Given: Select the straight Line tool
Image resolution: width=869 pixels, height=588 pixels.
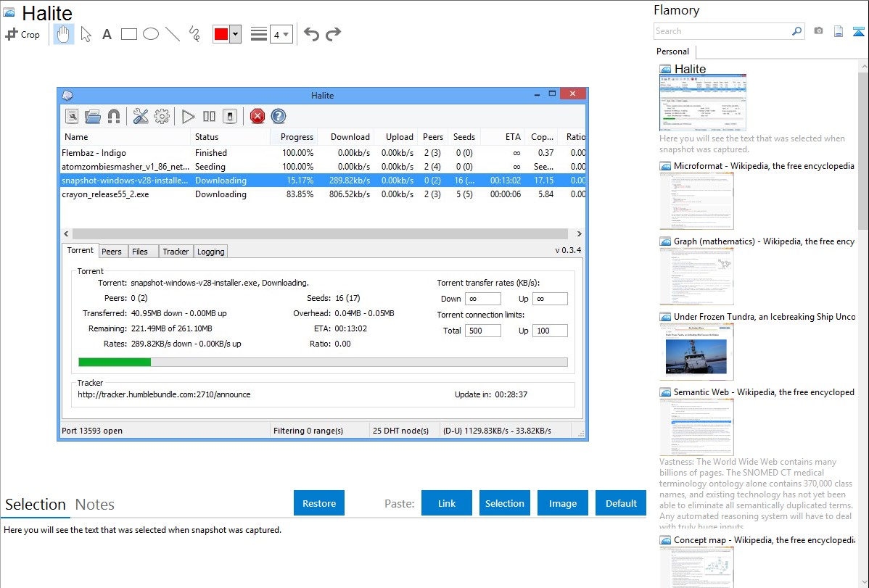Looking at the screenshot, I should 173,34.
